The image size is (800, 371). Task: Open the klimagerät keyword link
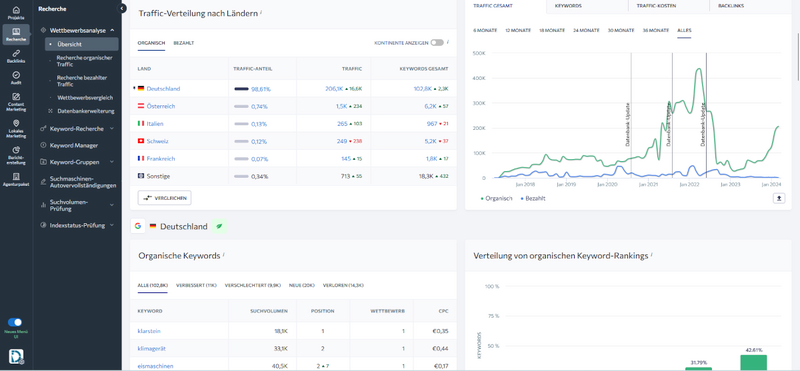click(151, 349)
